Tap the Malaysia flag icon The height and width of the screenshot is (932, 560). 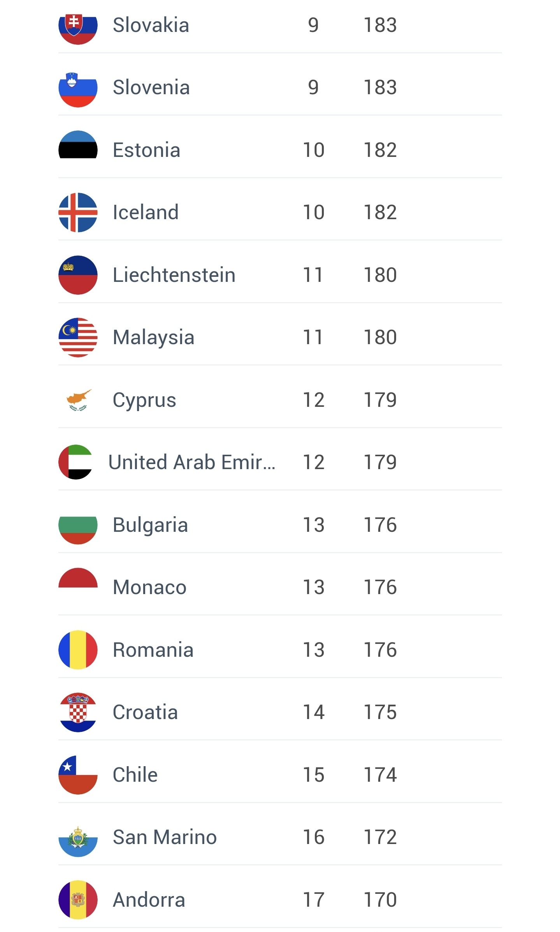(x=78, y=337)
